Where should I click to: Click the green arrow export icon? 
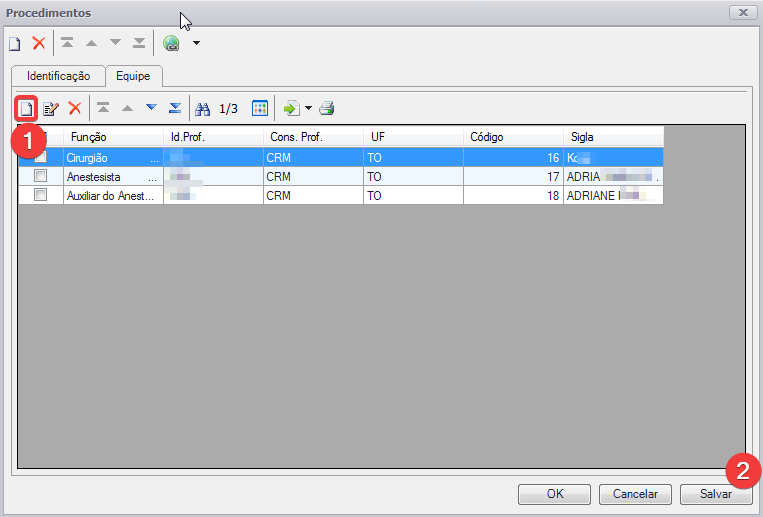[x=291, y=108]
